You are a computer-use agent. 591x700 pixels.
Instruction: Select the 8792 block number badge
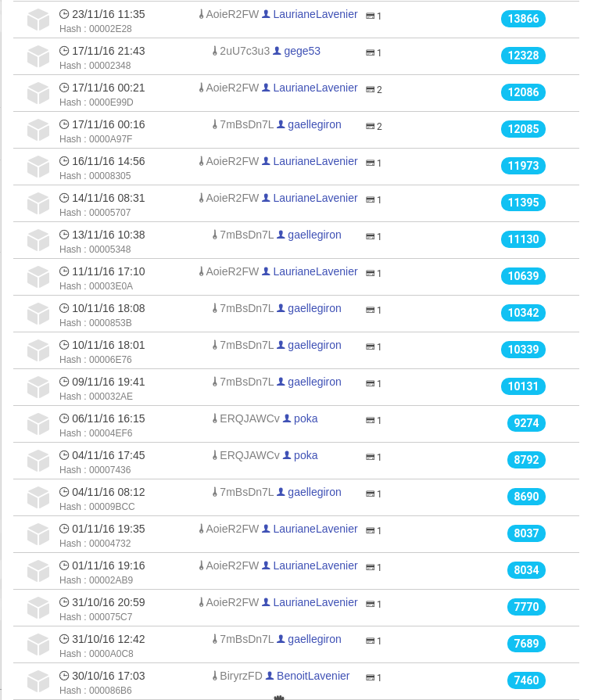pyautogui.click(x=526, y=460)
